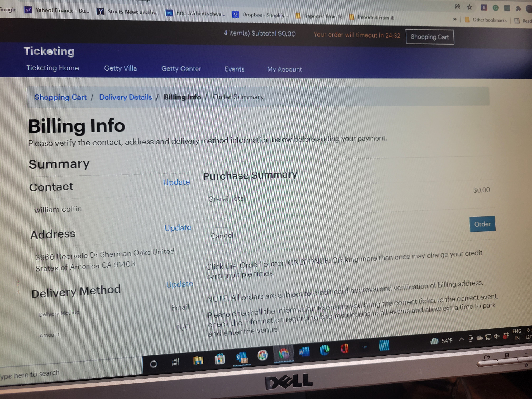Open the Getty Villa menu item
Screen dimensions: 532x399
pyautogui.click(x=120, y=68)
